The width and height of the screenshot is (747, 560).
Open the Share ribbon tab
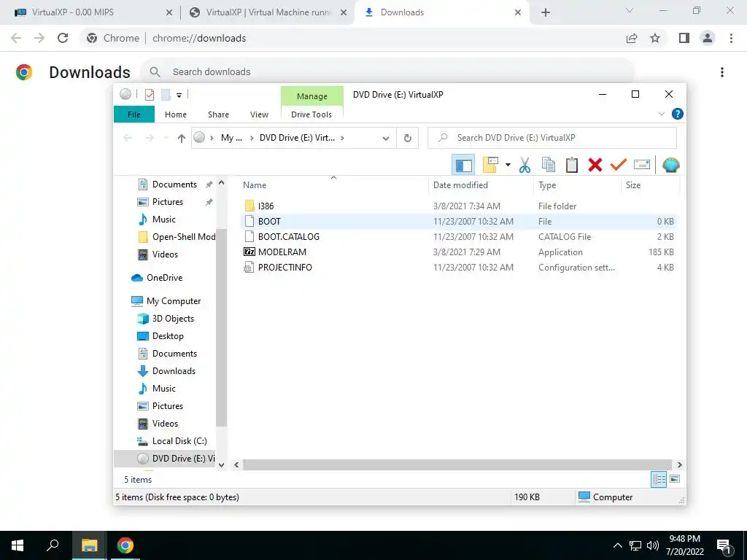tap(218, 114)
